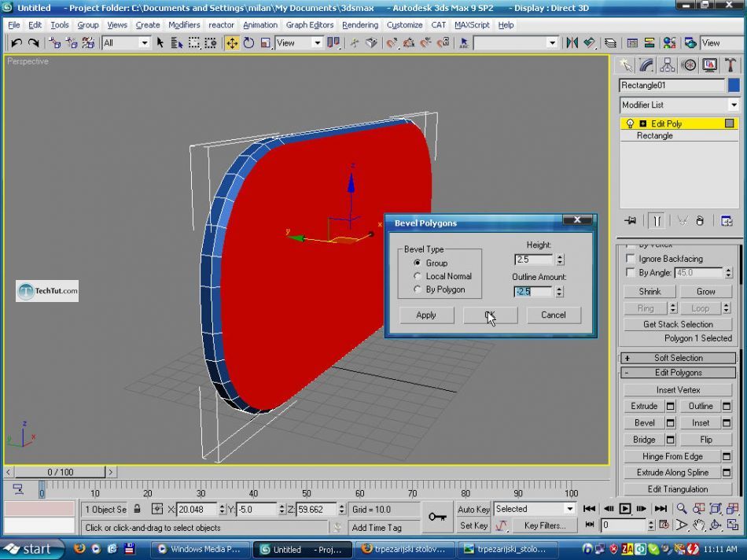Click the Grow selection button

click(705, 291)
